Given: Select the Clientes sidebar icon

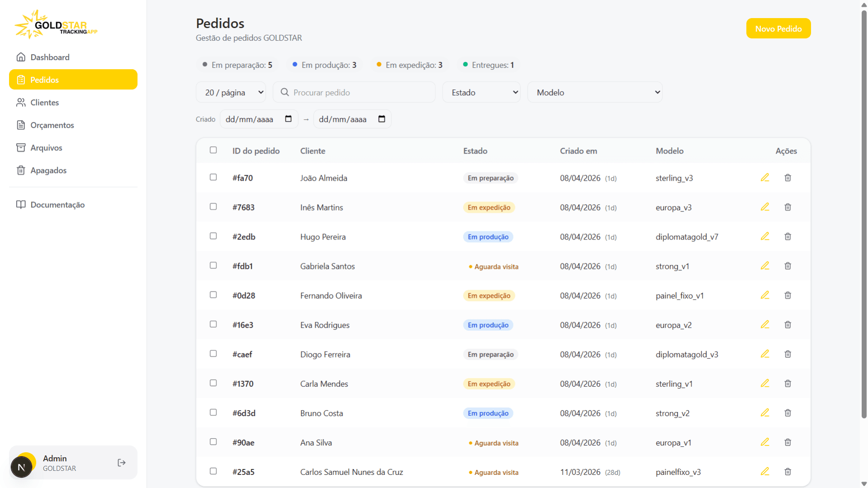Looking at the screenshot, I should [x=21, y=102].
